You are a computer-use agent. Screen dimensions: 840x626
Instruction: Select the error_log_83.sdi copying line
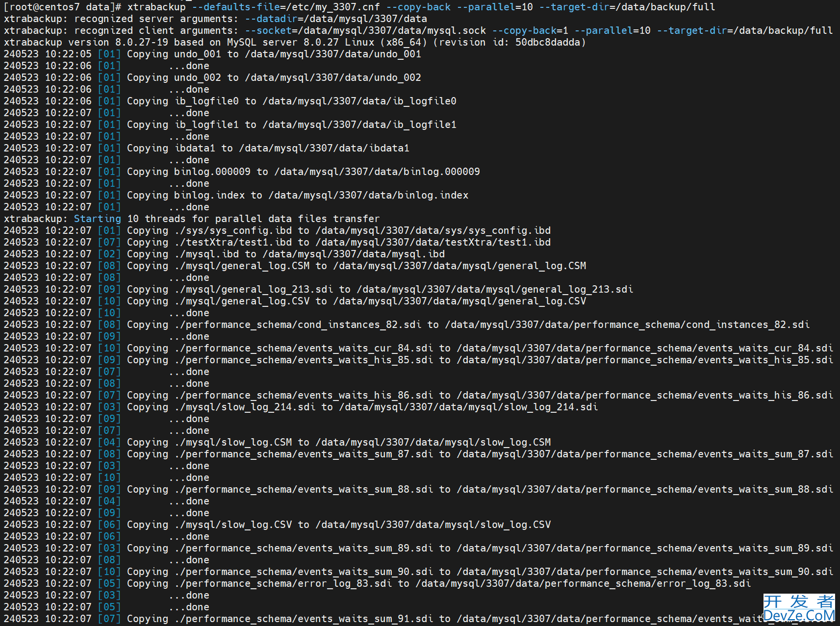coord(377,583)
